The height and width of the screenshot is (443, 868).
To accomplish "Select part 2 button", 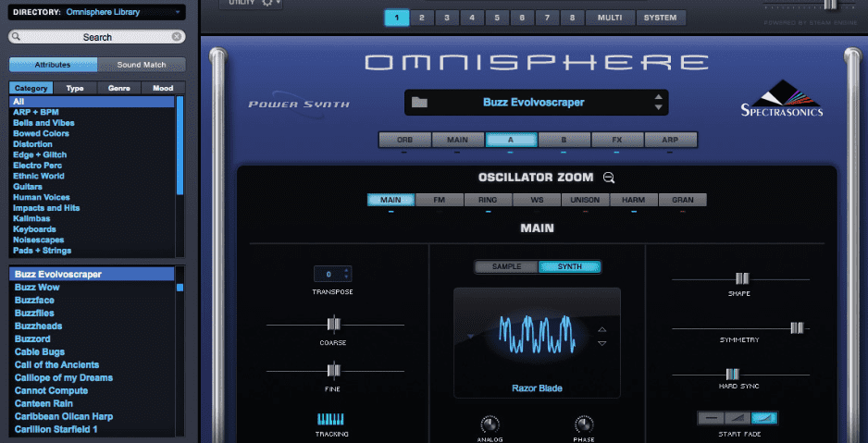I will tap(422, 18).
